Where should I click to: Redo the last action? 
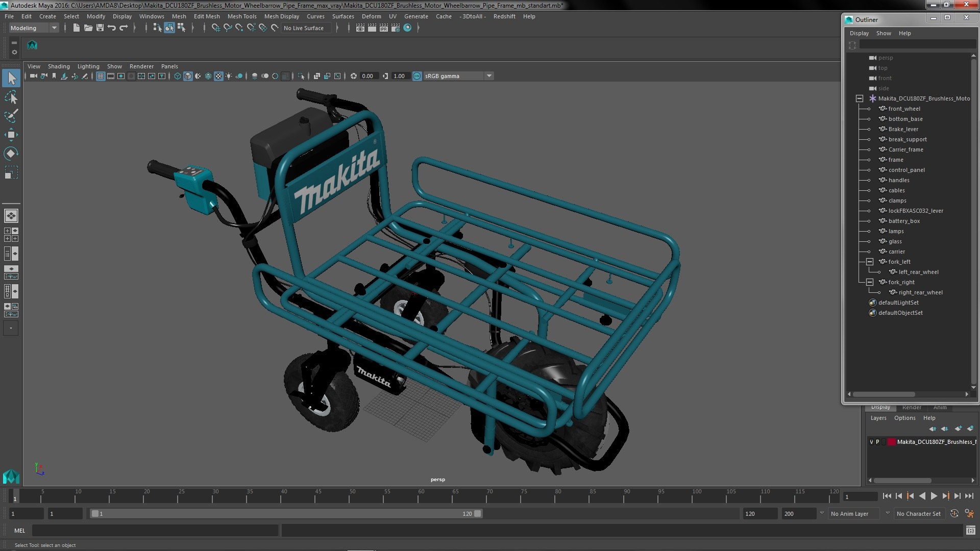pyautogui.click(x=124, y=28)
